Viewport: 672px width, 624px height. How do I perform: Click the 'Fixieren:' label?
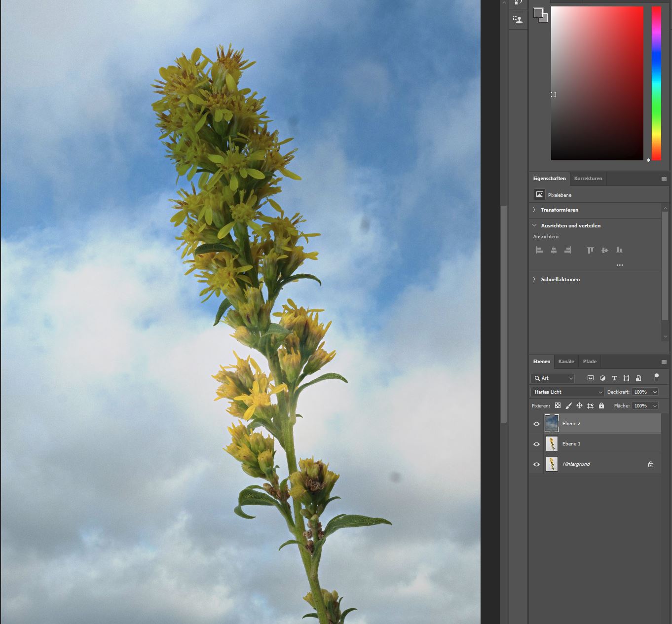coord(541,405)
